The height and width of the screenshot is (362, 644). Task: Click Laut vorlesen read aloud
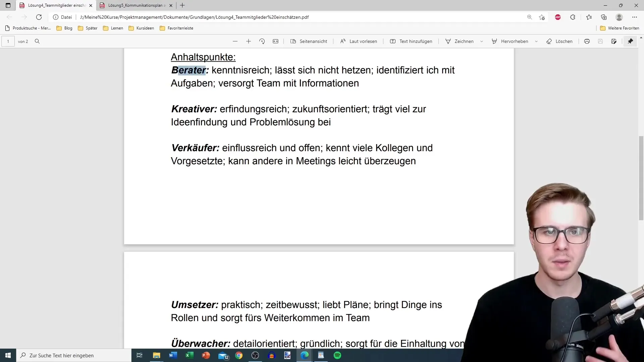click(359, 42)
